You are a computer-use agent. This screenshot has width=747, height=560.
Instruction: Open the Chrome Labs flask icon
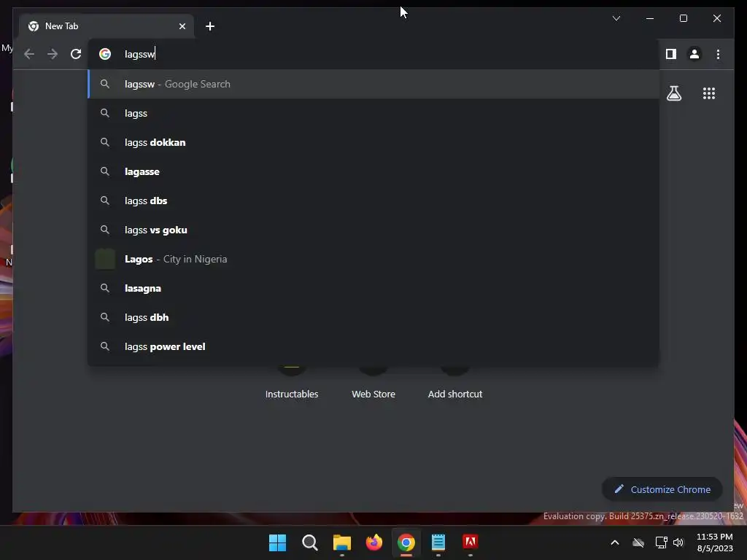(673, 93)
